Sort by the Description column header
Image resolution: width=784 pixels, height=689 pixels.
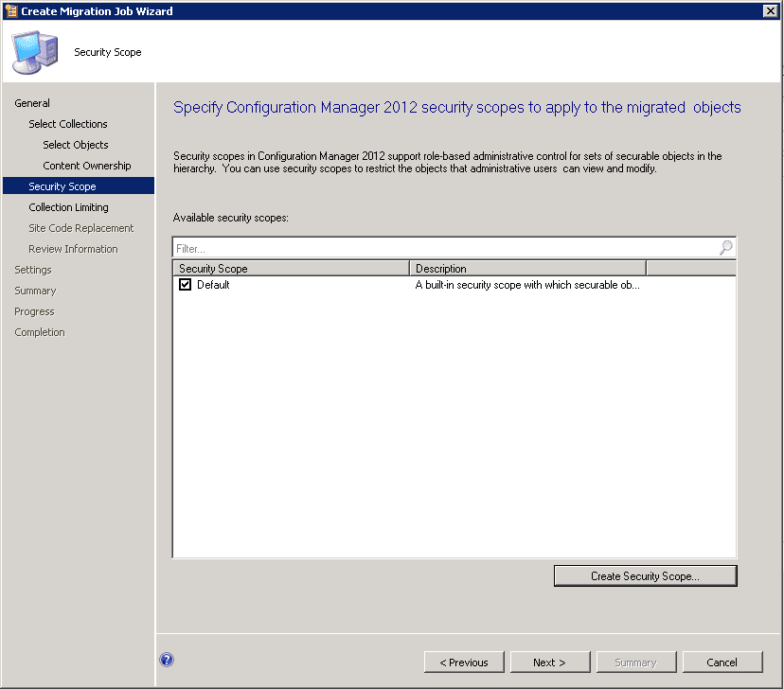coord(527,268)
